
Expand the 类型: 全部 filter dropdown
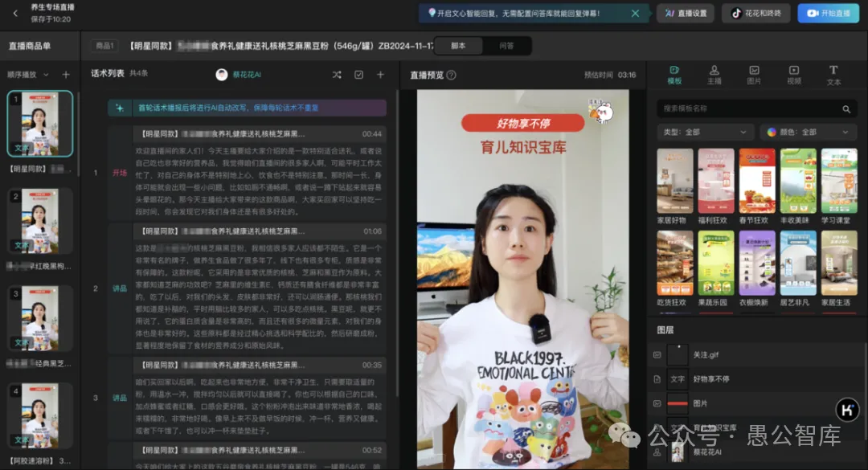point(705,132)
